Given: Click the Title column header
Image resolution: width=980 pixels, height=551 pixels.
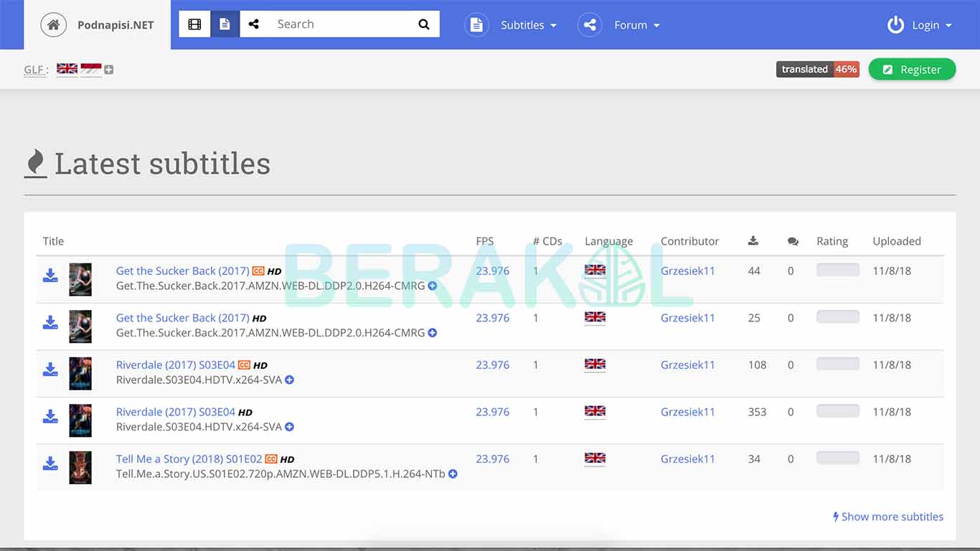Looking at the screenshot, I should tap(53, 241).
